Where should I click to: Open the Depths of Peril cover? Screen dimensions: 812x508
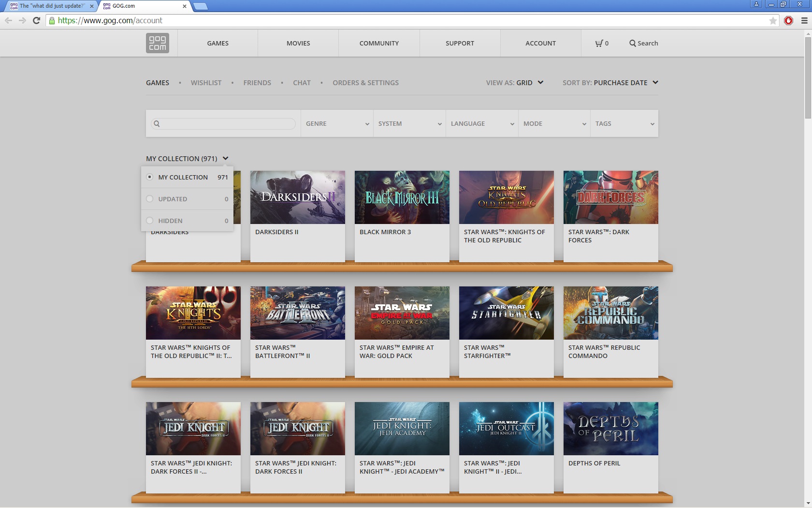click(611, 429)
